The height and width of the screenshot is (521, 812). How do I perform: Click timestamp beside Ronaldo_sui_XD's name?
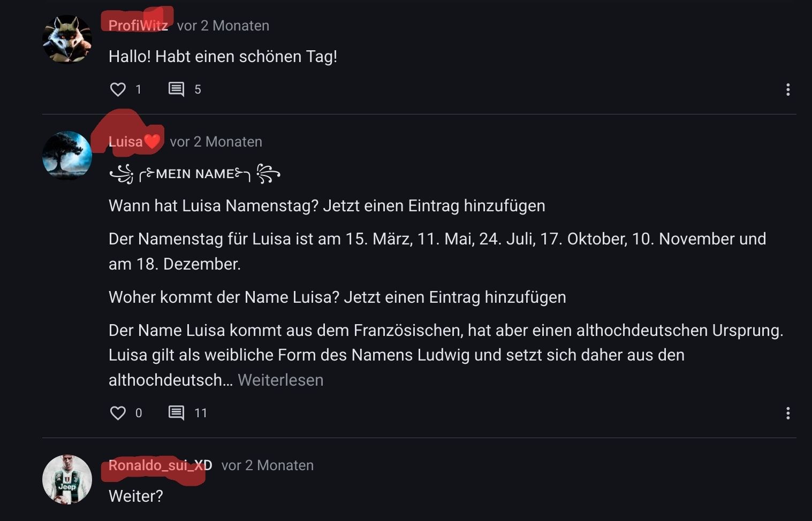point(268,465)
